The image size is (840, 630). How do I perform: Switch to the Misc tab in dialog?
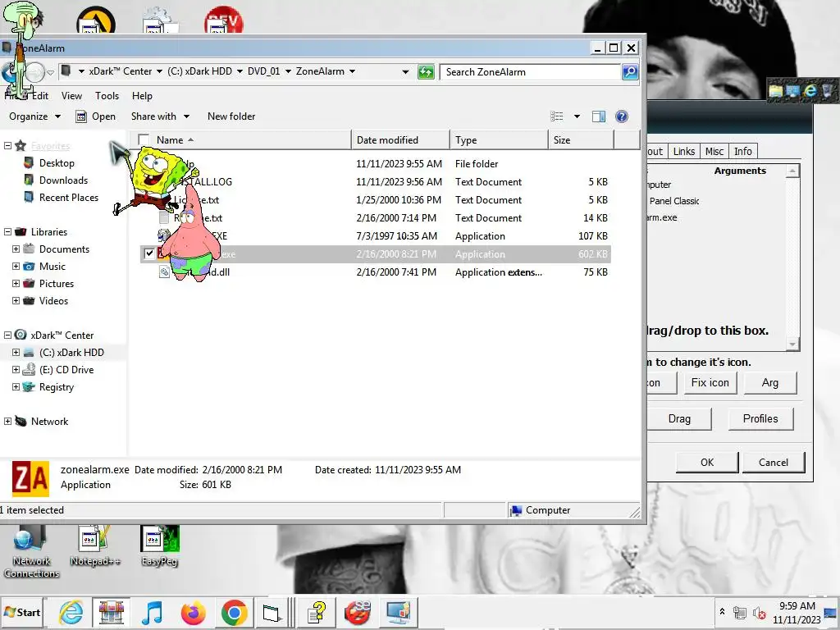point(714,152)
